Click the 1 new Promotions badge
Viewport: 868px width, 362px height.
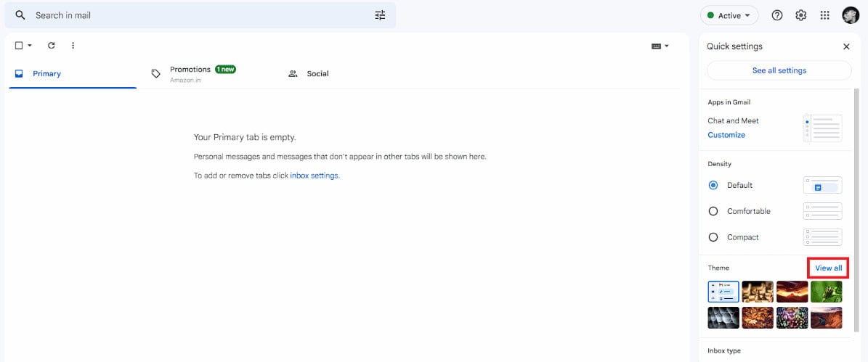click(225, 69)
